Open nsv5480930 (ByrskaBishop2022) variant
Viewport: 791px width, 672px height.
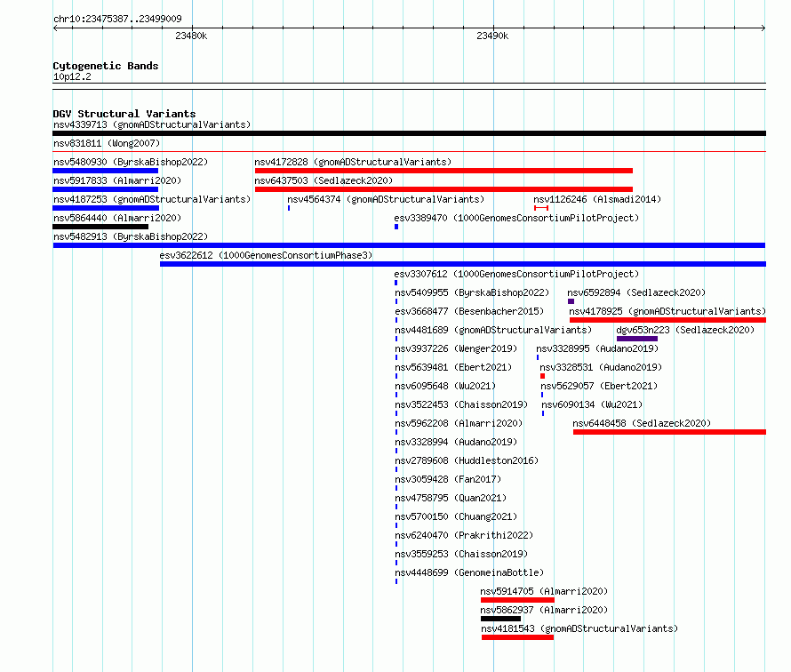(131, 162)
